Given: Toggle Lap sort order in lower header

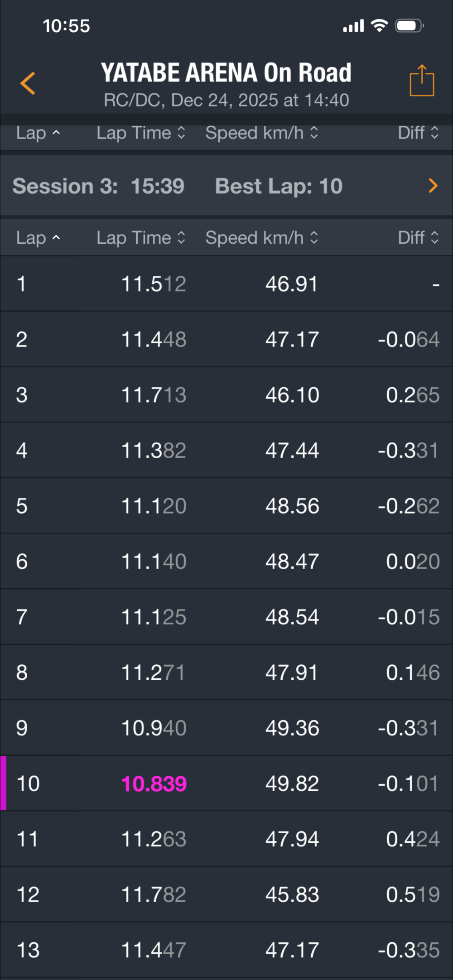Looking at the screenshot, I should pos(38,238).
